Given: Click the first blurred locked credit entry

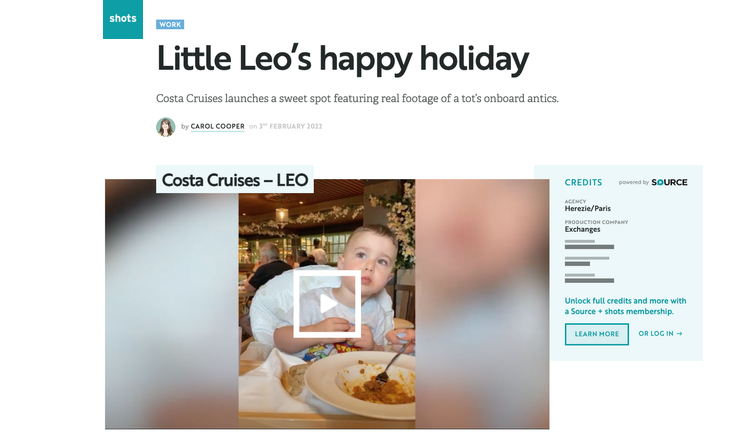Looking at the screenshot, I should point(589,244).
